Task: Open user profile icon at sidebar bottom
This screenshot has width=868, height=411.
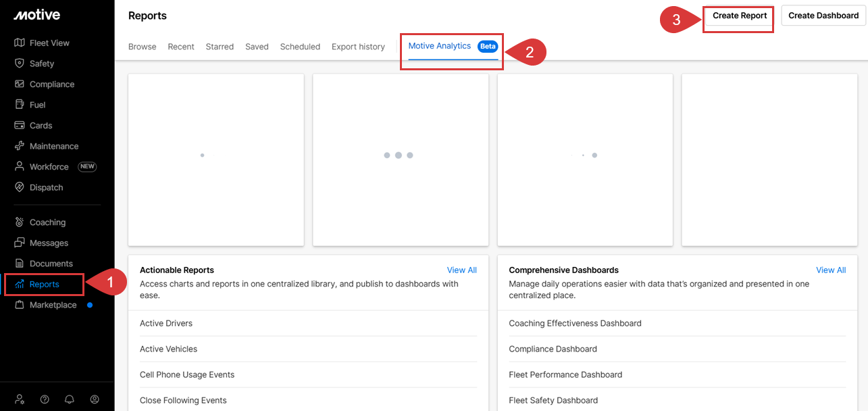Action: tap(95, 399)
